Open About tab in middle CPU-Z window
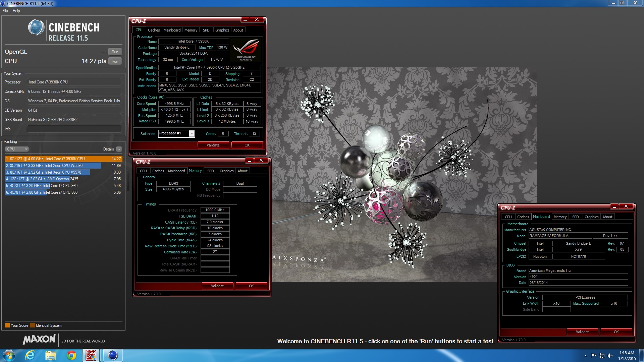The image size is (644, 362). (243, 171)
